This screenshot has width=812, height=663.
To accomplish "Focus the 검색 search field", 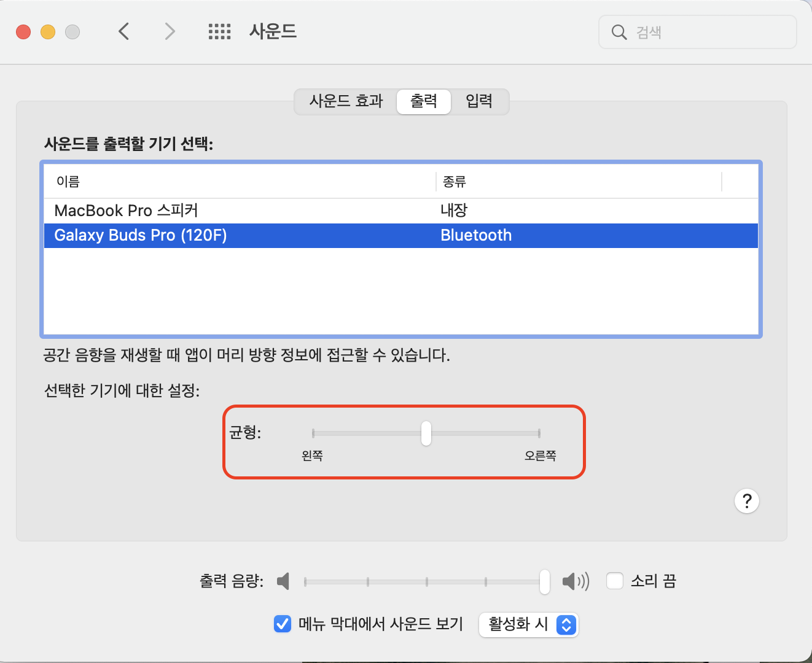I will coord(698,32).
